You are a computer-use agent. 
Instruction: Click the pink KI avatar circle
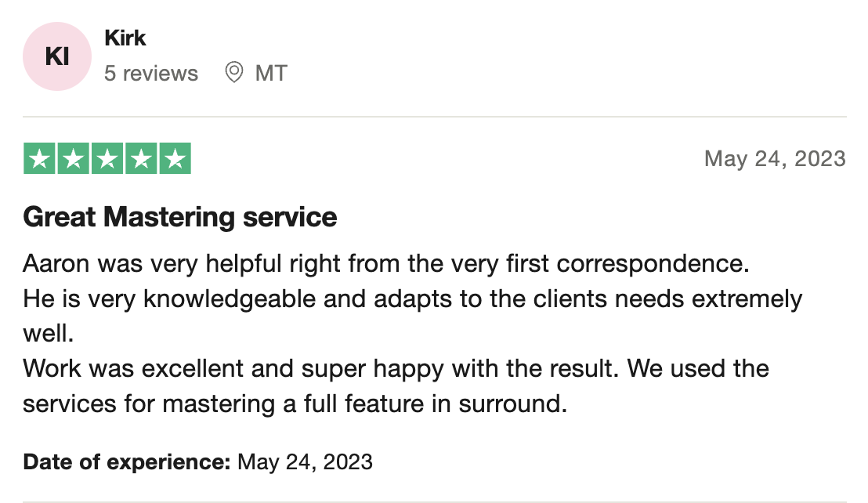57,56
